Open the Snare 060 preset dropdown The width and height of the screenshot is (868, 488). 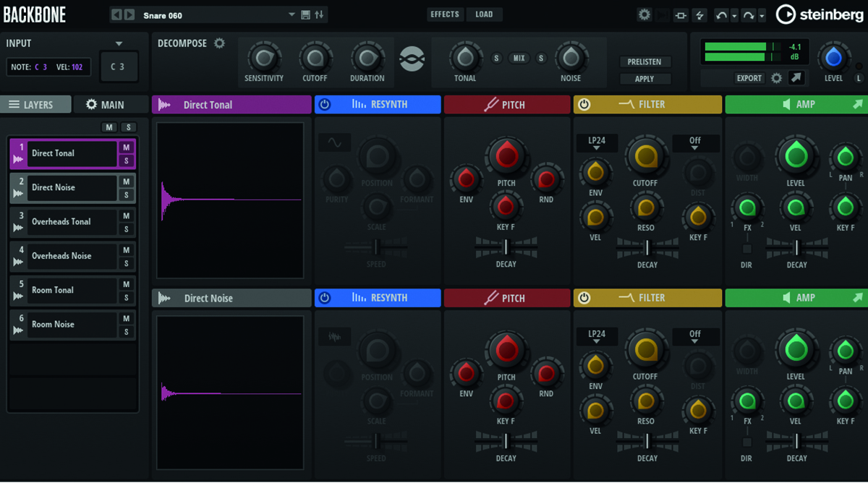click(x=292, y=14)
